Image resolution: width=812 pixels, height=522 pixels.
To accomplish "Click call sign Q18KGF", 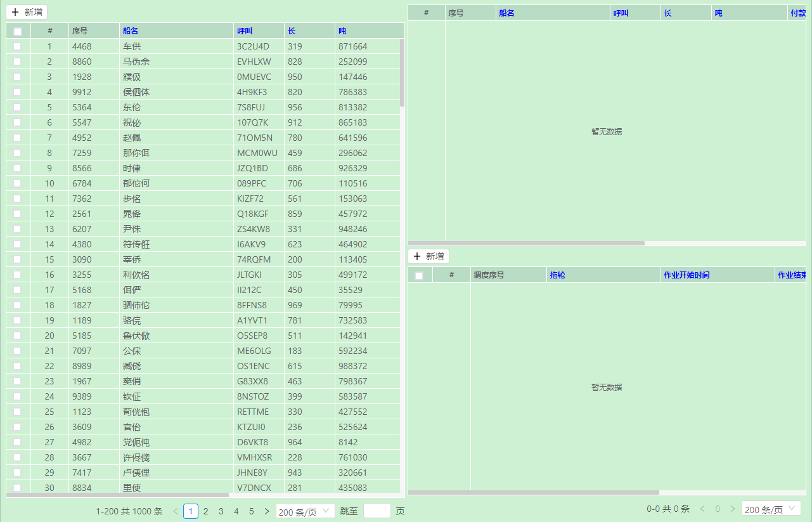I will [253, 214].
